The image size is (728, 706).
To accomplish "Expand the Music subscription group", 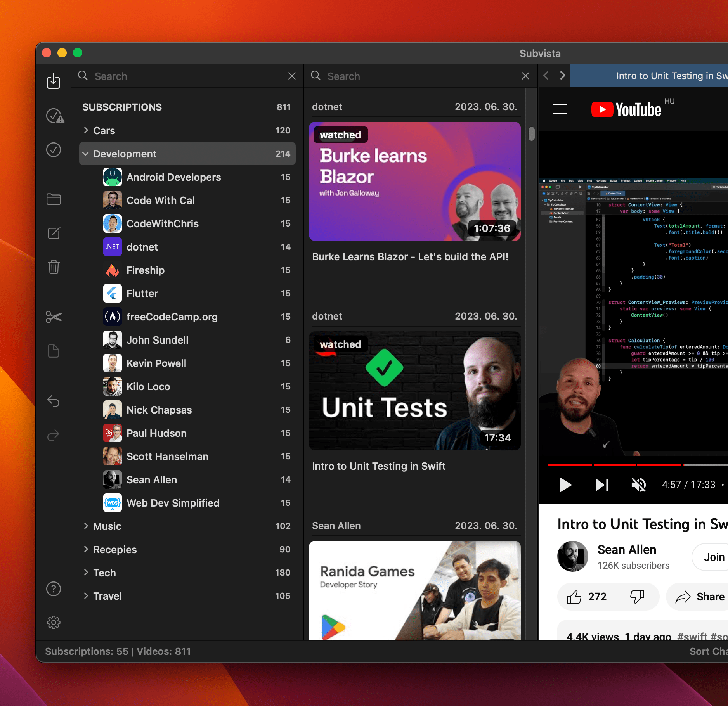I will click(86, 526).
